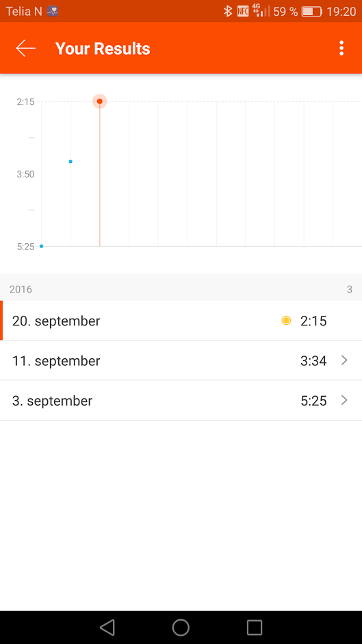
Task: Select the 11. september result row
Action: point(181,360)
